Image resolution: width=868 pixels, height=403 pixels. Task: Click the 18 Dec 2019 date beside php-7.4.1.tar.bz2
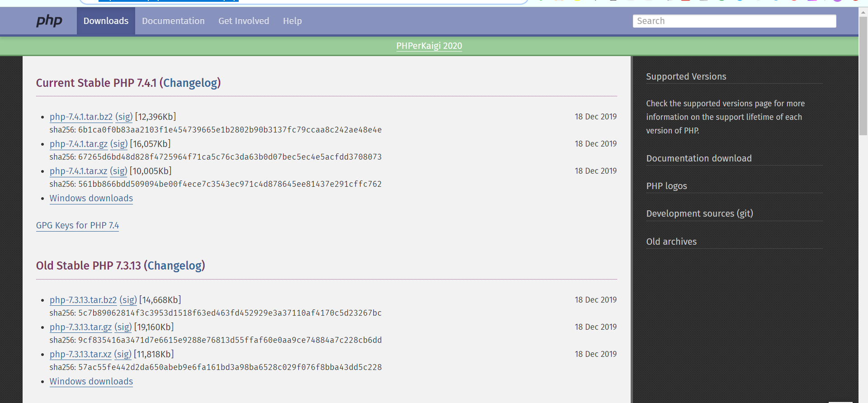[x=596, y=117]
